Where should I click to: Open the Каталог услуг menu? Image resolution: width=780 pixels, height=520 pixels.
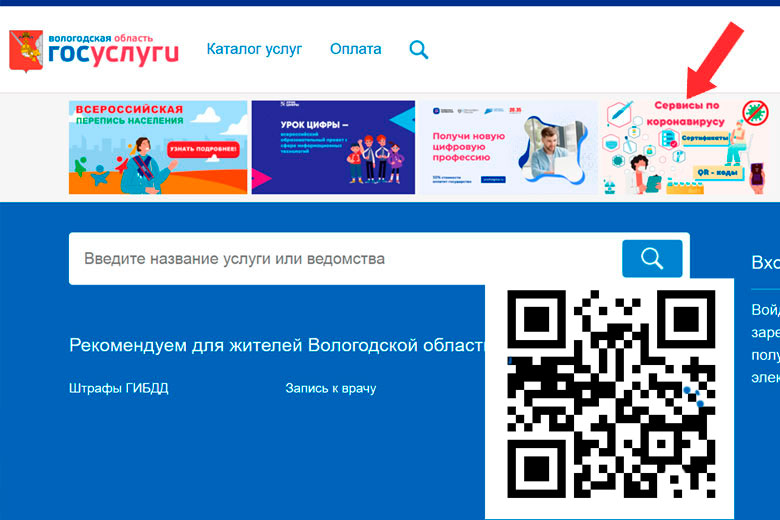(x=254, y=49)
